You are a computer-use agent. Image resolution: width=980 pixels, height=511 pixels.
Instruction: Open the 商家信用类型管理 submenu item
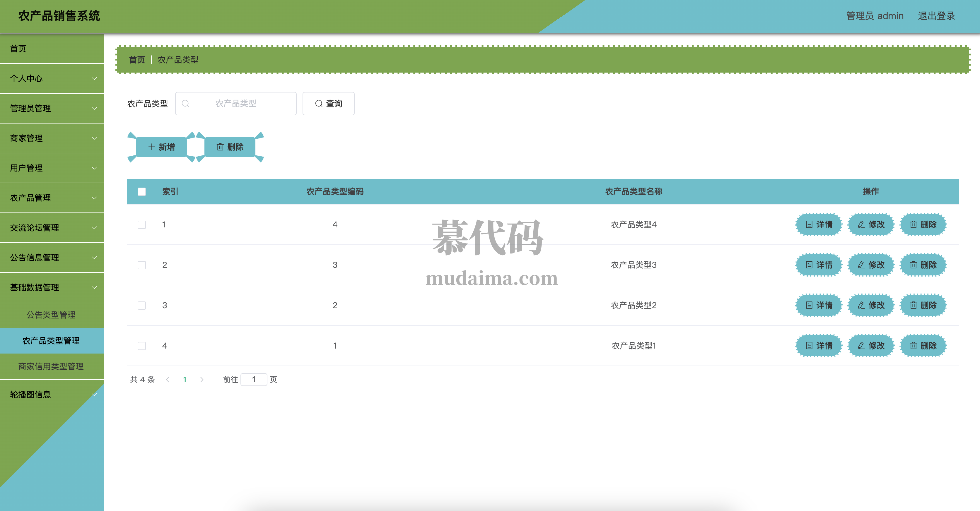51,366
